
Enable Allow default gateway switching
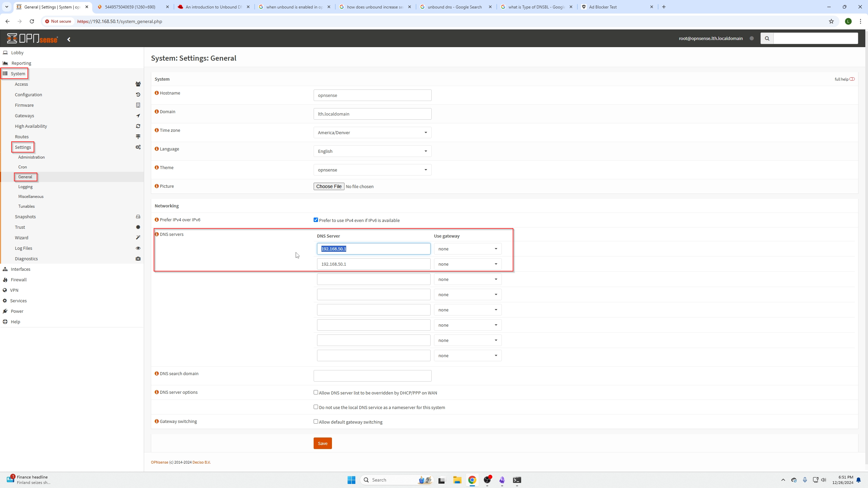(316, 421)
